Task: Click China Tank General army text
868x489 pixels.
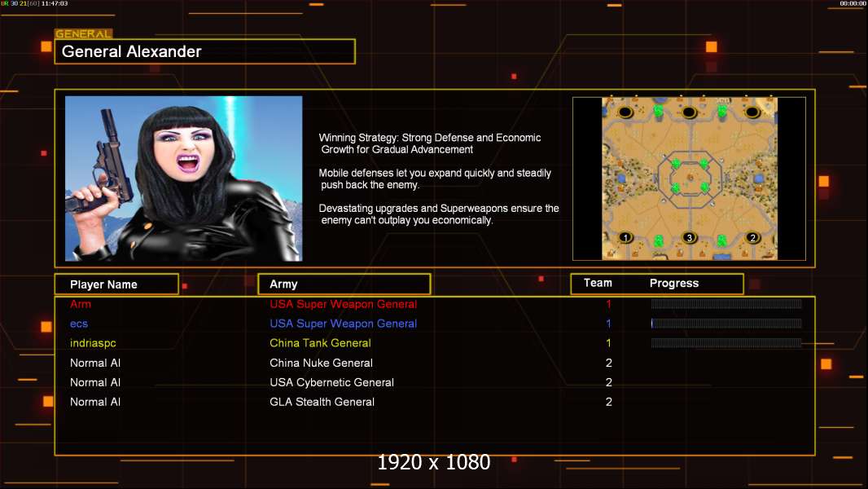Action: (320, 343)
